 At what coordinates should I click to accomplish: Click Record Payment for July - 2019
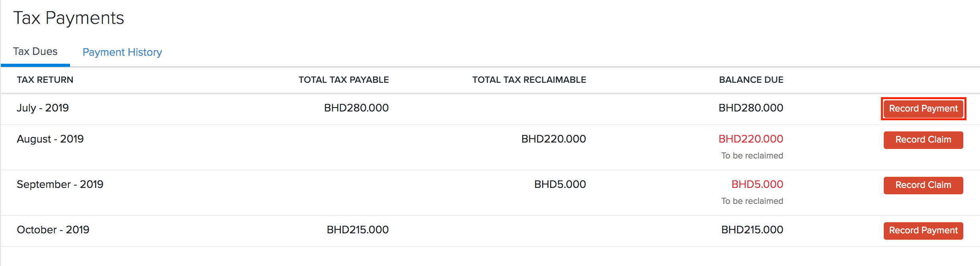coord(923,108)
